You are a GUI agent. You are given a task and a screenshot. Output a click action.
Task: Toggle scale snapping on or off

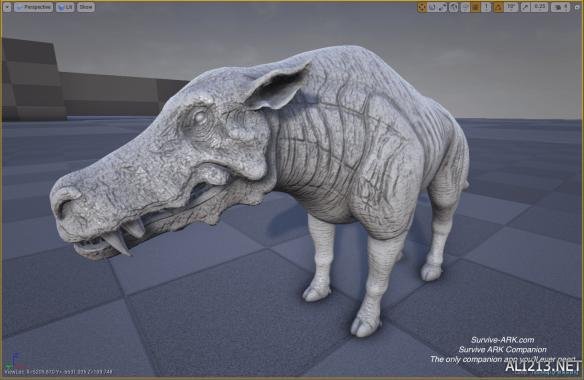pos(525,7)
